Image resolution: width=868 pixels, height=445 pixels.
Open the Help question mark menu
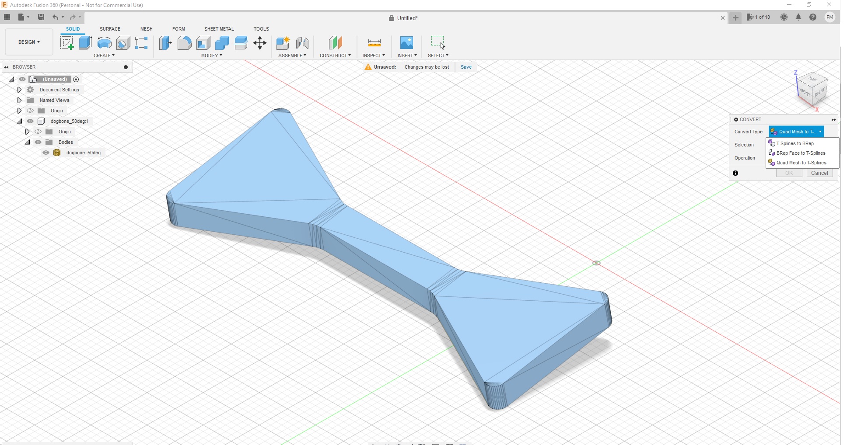tap(813, 17)
